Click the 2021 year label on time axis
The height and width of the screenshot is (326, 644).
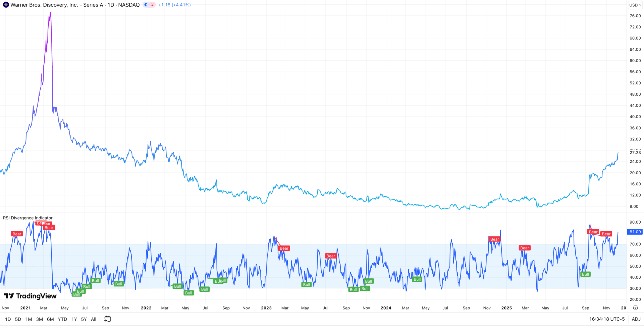[25, 308]
